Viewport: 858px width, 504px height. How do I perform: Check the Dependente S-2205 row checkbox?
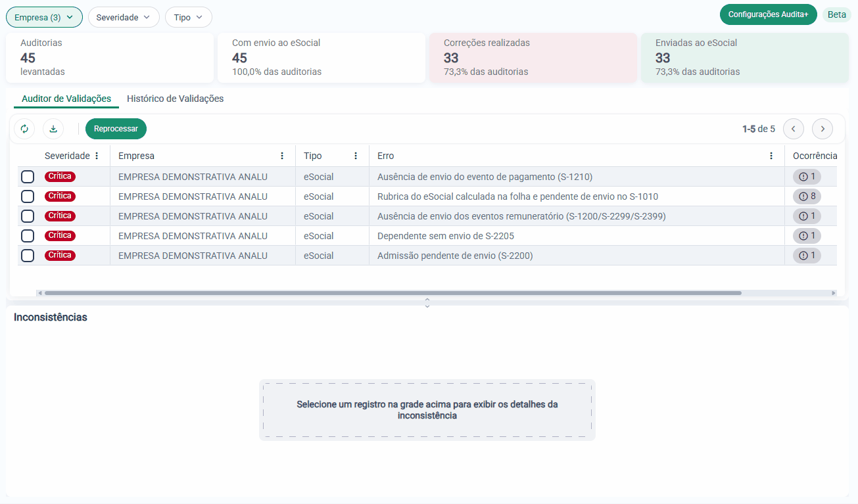pyautogui.click(x=28, y=236)
